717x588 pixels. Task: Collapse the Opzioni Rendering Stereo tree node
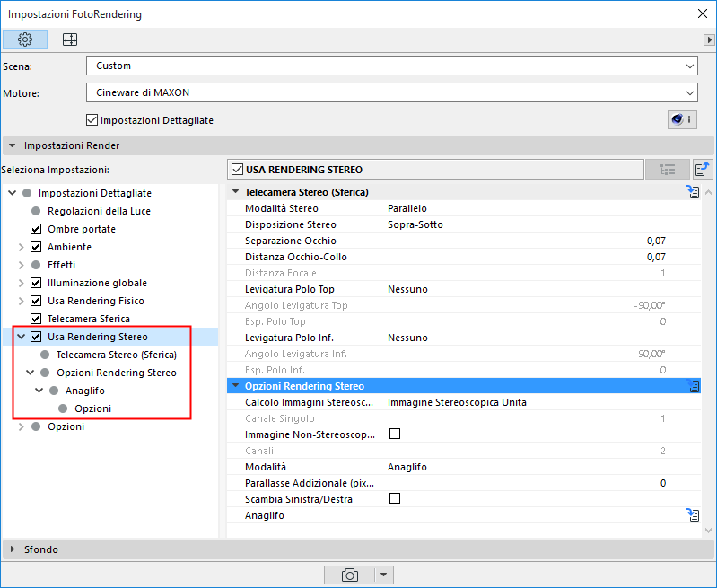pos(31,373)
